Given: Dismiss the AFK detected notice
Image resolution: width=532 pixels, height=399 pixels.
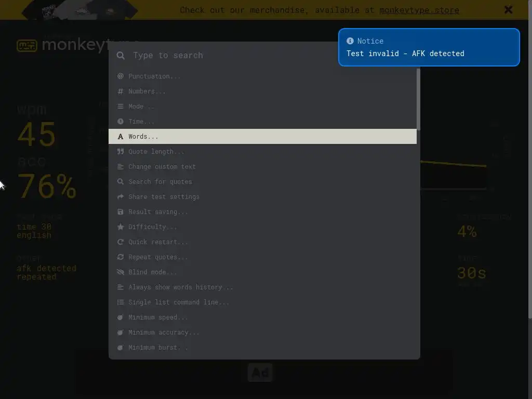Looking at the screenshot, I should [429, 47].
